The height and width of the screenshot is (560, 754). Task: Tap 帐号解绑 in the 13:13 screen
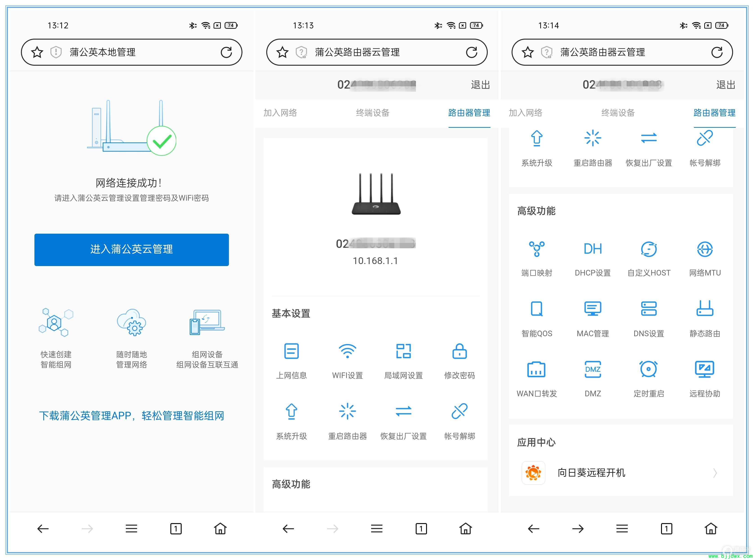click(459, 421)
